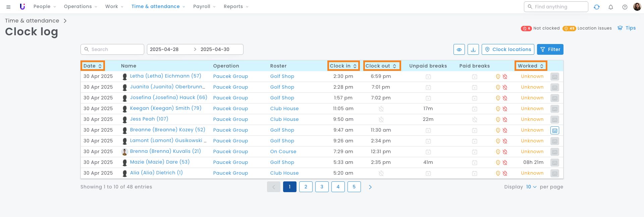Expand the Payroll menu dropdown
The height and width of the screenshot is (217, 644).
pos(204,7)
